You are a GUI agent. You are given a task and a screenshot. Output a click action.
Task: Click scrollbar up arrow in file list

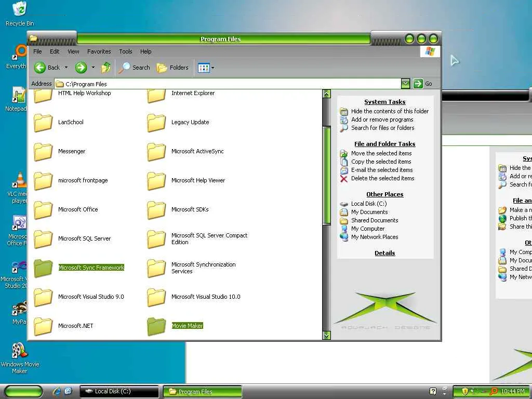[326, 94]
